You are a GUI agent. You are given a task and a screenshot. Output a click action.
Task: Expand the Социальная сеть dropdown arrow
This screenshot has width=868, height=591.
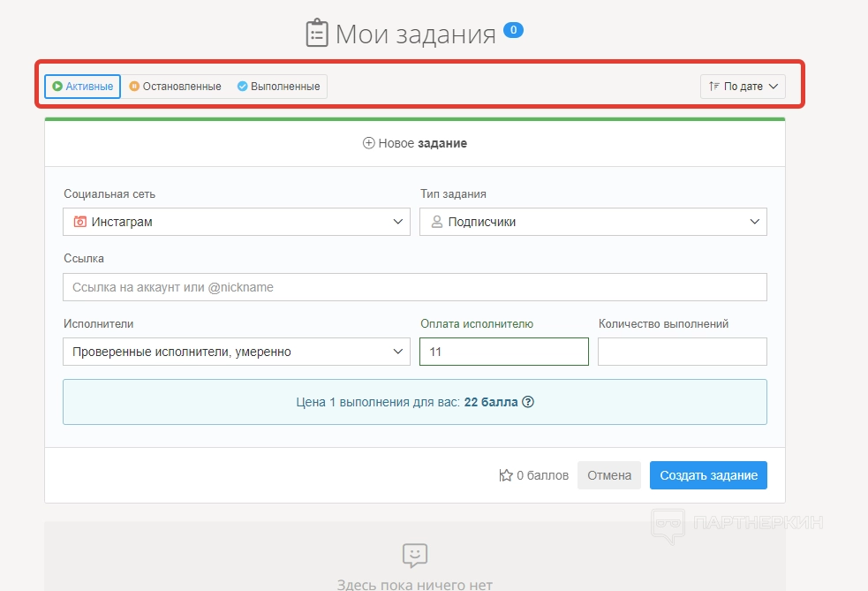397,222
